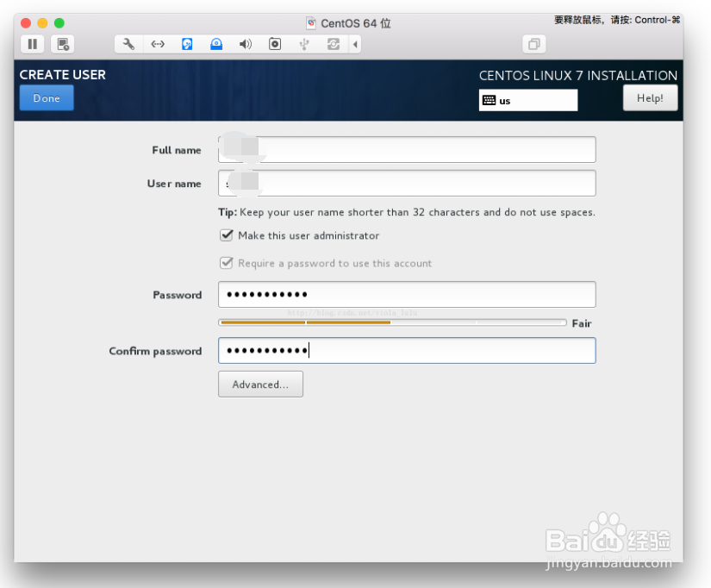Image resolution: width=711 pixels, height=588 pixels.
Task: Select the us keyboard layout
Action: pos(528,100)
